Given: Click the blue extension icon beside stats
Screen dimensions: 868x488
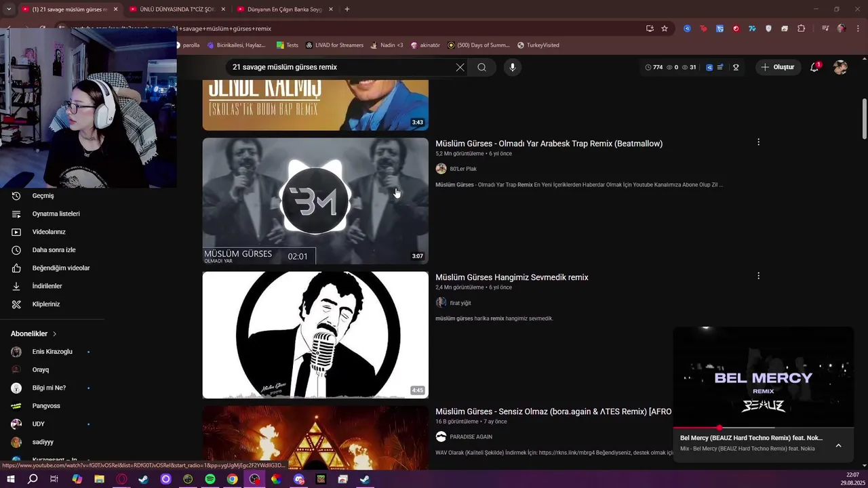Looking at the screenshot, I should click(x=709, y=67).
